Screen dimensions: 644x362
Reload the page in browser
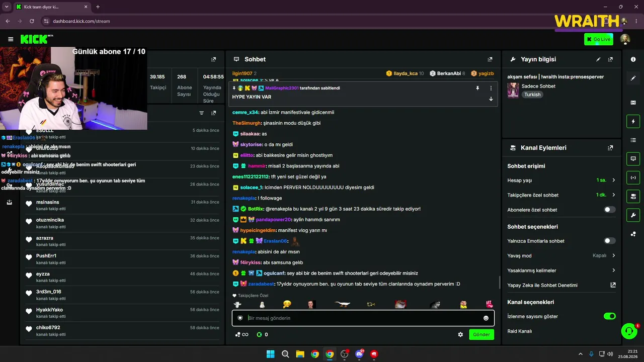32,21
